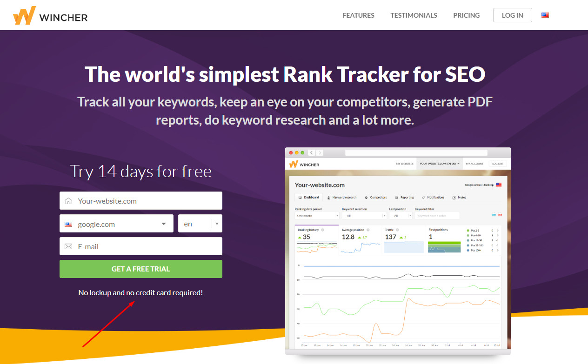Focus the E-mail input field
Image resolution: width=588 pixels, height=364 pixels.
[141, 246]
